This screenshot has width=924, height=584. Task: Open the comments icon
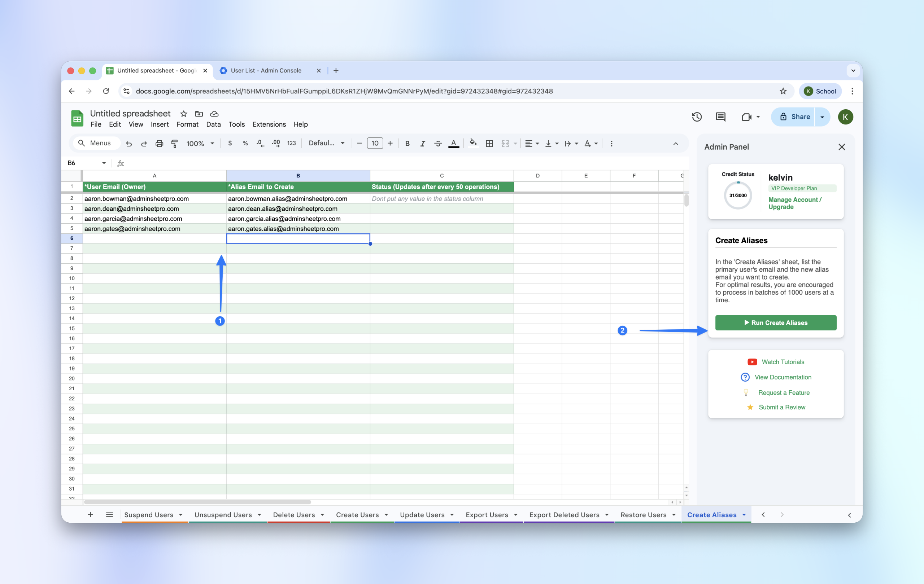pos(720,117)
